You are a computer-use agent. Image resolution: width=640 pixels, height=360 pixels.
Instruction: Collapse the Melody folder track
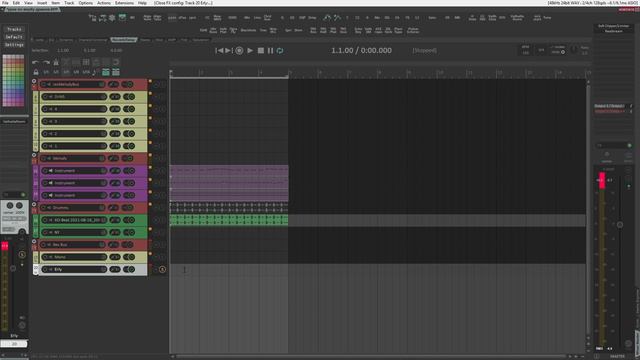tap(34, 156)
